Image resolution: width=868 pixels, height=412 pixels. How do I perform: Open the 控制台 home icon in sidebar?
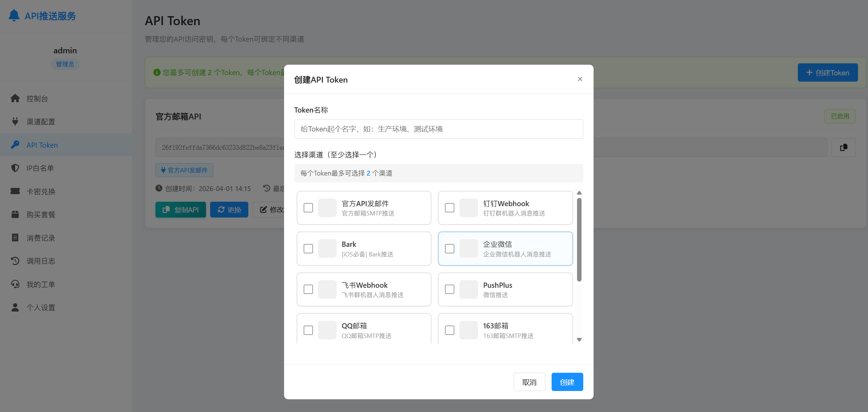coord(15,98)
